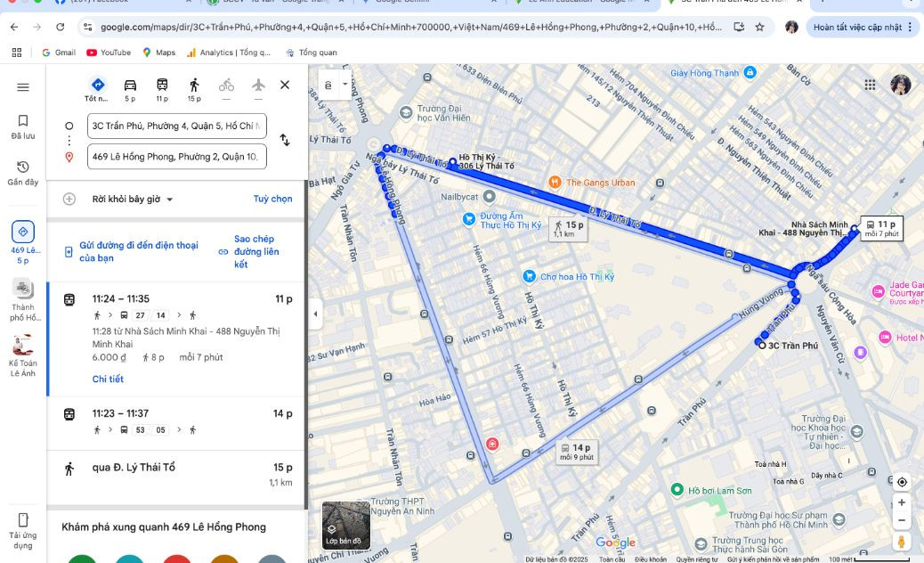This screenshot has height=563, width=924.
Task: Open the Lớp bản đồ layers thumbnail
Action: [345, 525]
